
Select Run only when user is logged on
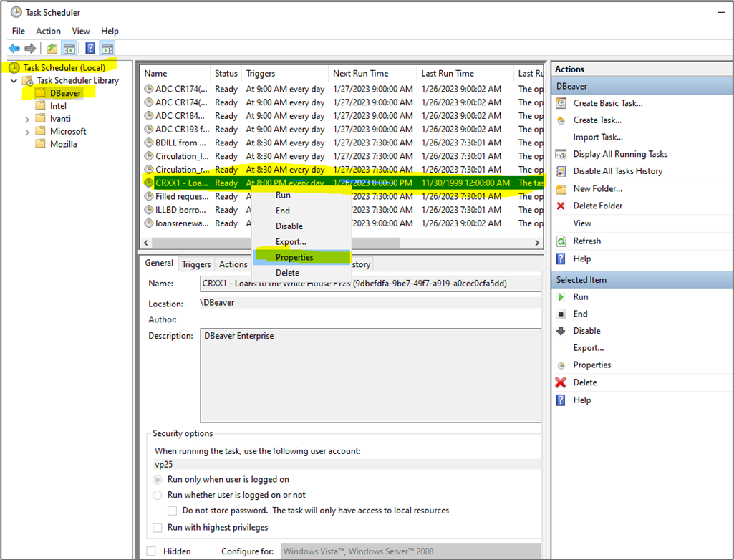pyautogui.click(x=158, y=480)
